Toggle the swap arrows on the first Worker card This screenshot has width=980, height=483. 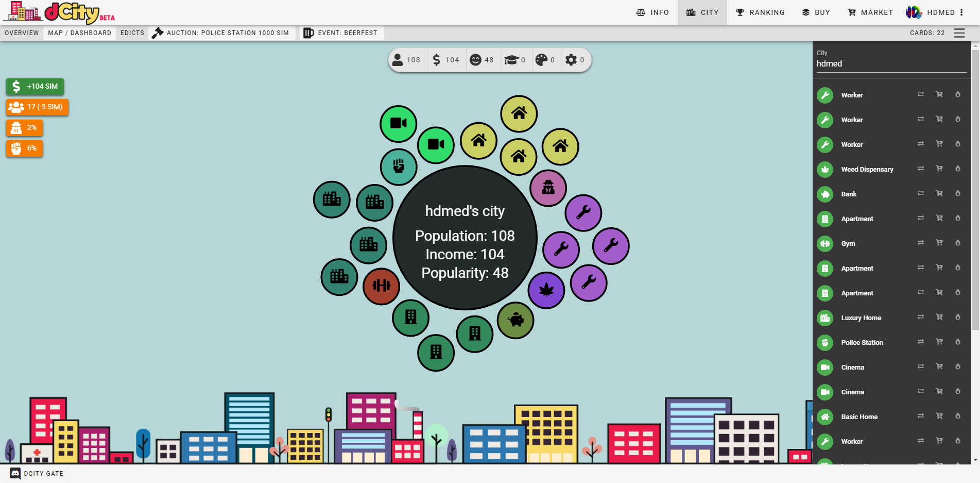(921, 94)
